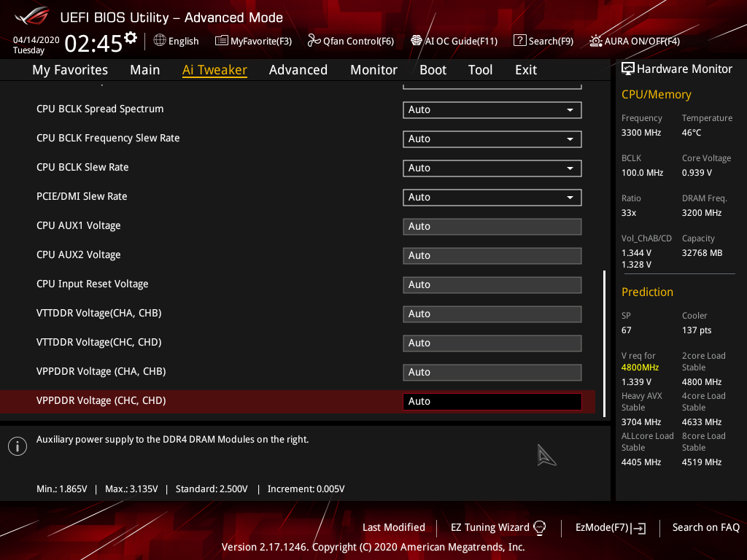
Task: Open Search on FAQ link
Action: 705,528
